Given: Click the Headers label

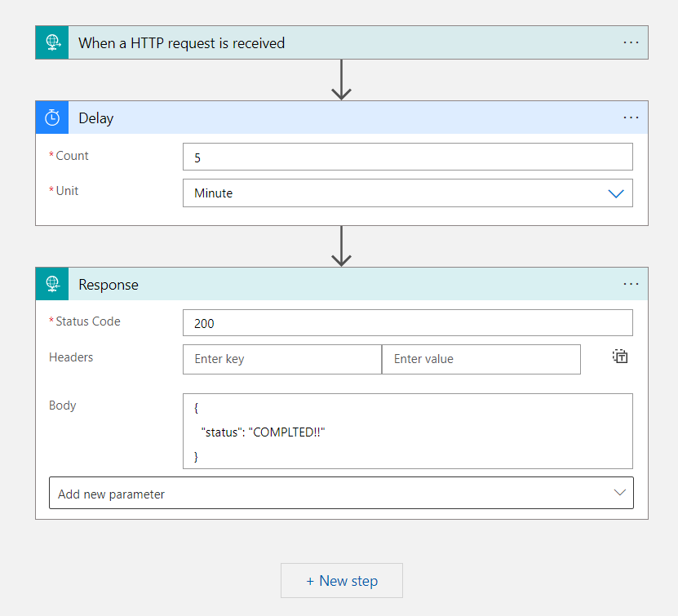Looking at the screenshot, I should (x=71, y=357).
